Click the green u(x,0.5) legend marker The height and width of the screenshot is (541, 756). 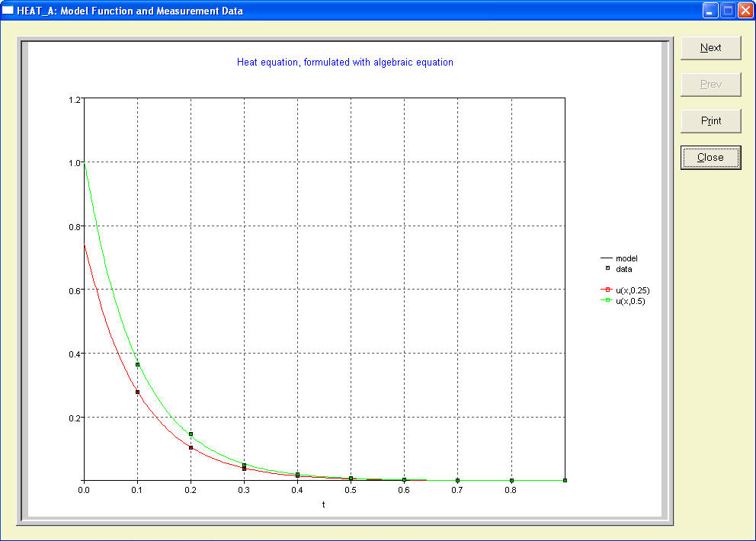[607, 301]
